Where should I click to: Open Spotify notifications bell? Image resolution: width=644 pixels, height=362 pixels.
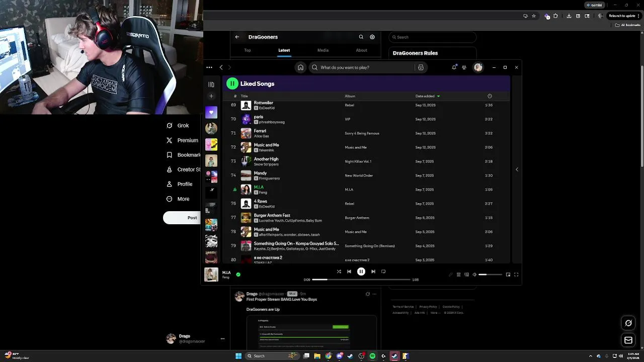point(454,67)
